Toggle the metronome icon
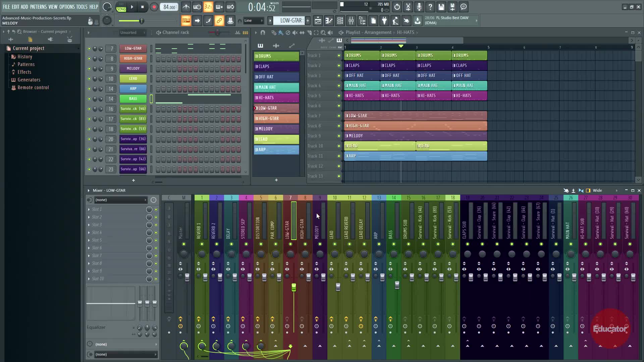This screenshot has width=644, height=362. click(x=186, y=7)
